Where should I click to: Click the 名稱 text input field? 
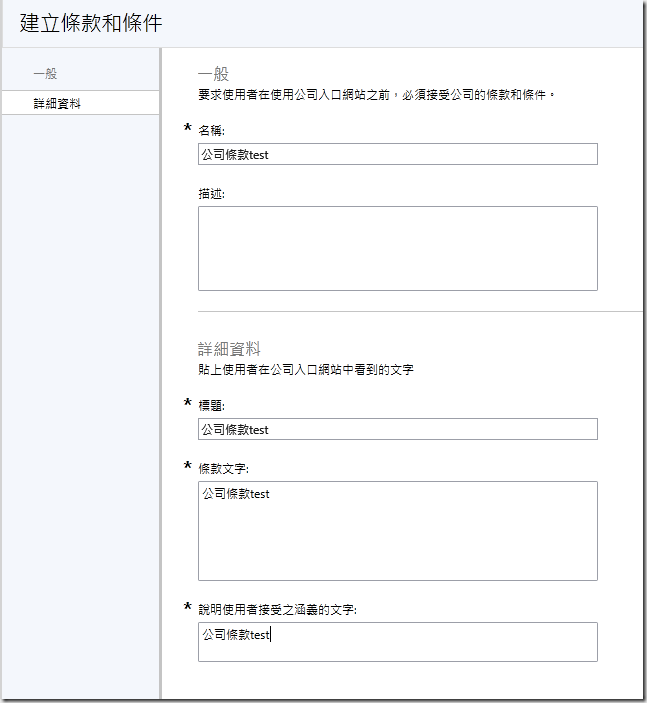(397, 154)
